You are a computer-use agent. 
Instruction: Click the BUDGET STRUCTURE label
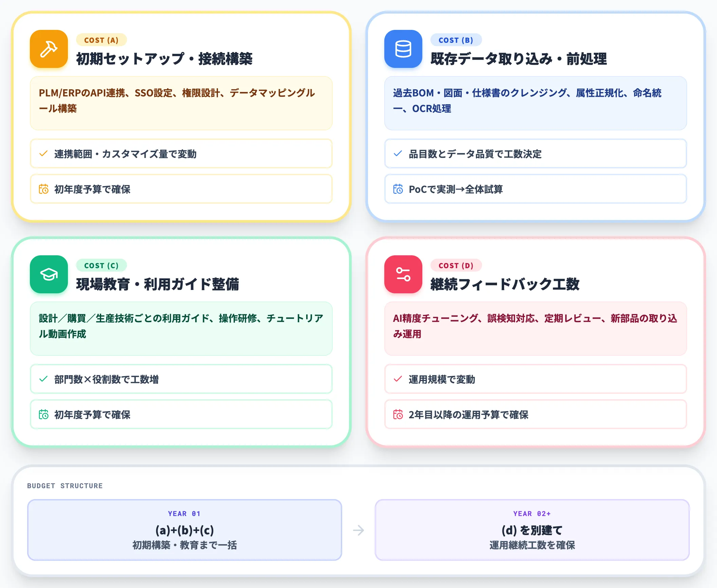click(65, 486)
